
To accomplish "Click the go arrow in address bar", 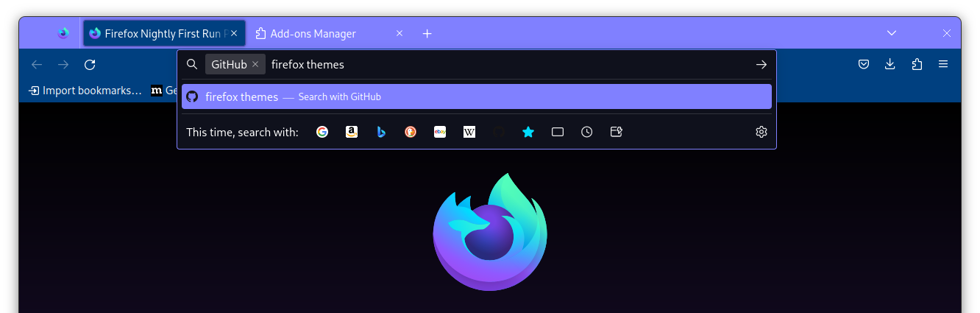I will (761, 65).
